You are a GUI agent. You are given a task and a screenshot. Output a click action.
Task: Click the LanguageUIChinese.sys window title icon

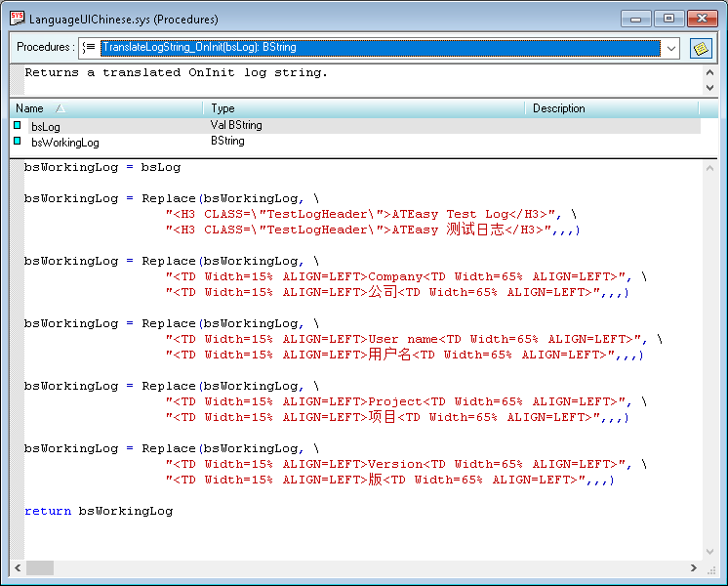pyautogui.click(x=17, y=19)
